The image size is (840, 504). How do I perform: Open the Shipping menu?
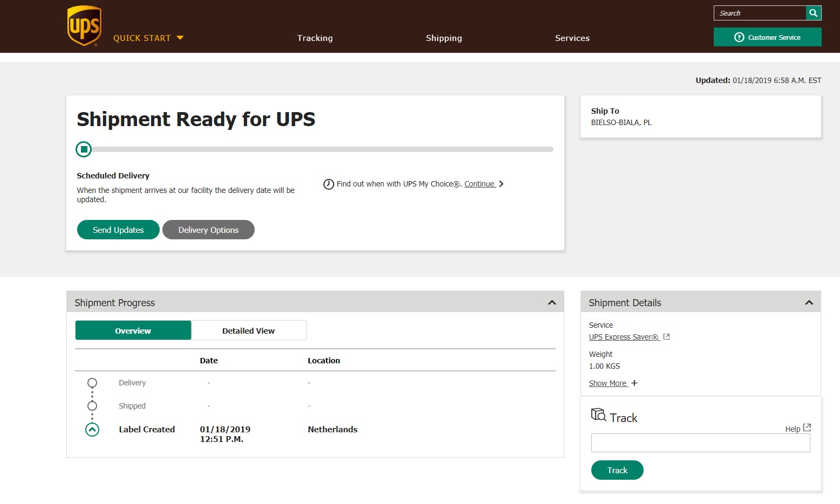tap(444, 38)
